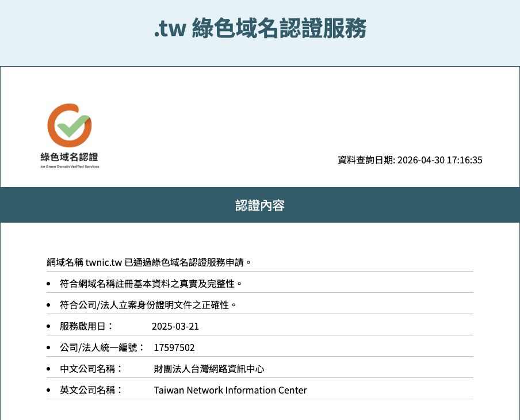Click the 綠色域名認證 logo caption text
The width and height of the screenshot is (520, 420).
(69, 157)
